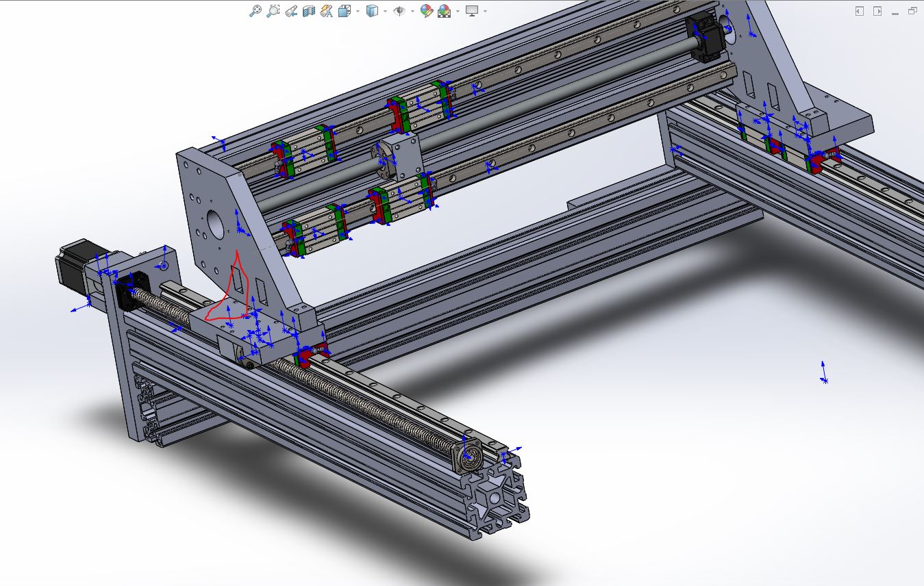The width and height of the screenshot is (924, 586).
Task: Click the Display Style icon
Action: (x=372, y=11)
